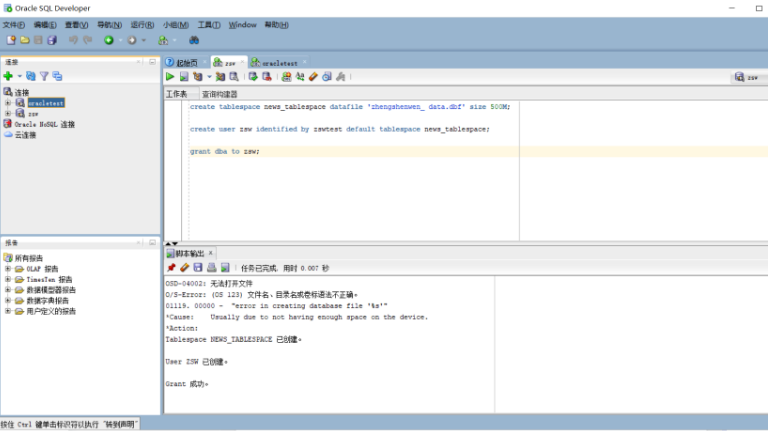Select the 云连接 tree item
This screenshot has height=431, width=768.
click(25, 135)
